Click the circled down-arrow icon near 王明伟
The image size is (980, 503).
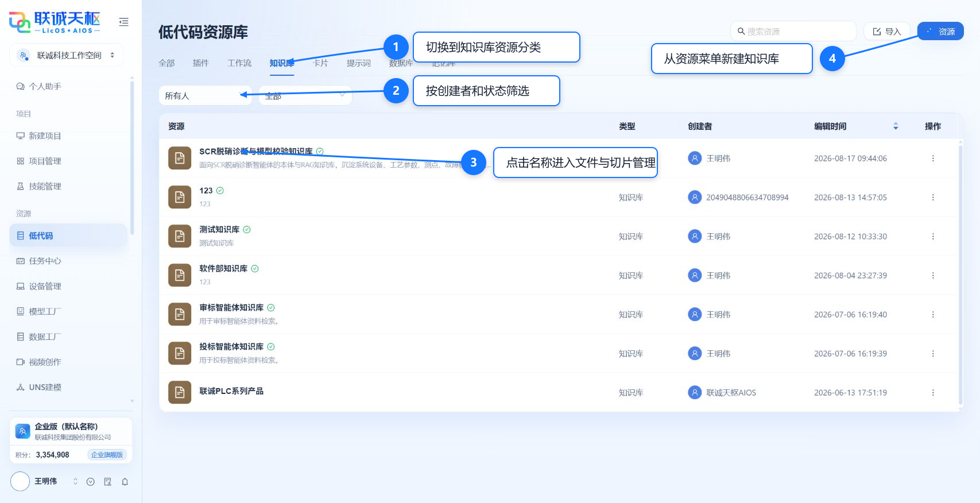tap(90, 482)
